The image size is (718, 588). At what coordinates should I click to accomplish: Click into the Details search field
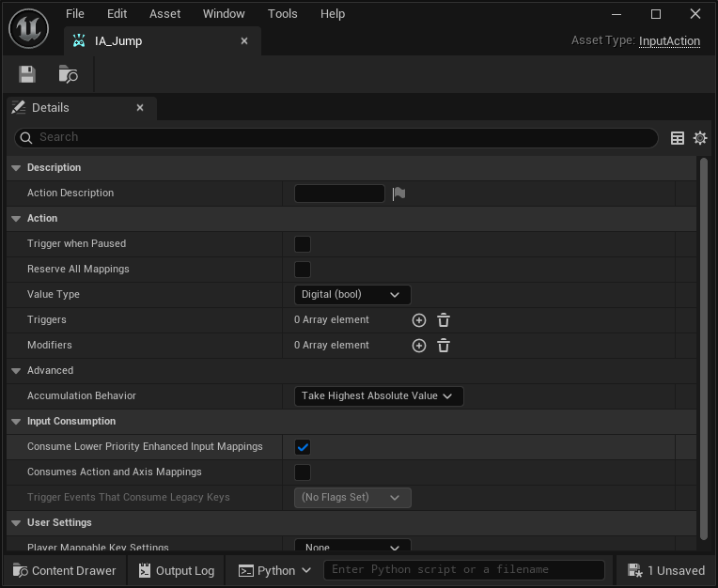click(338, 137)
